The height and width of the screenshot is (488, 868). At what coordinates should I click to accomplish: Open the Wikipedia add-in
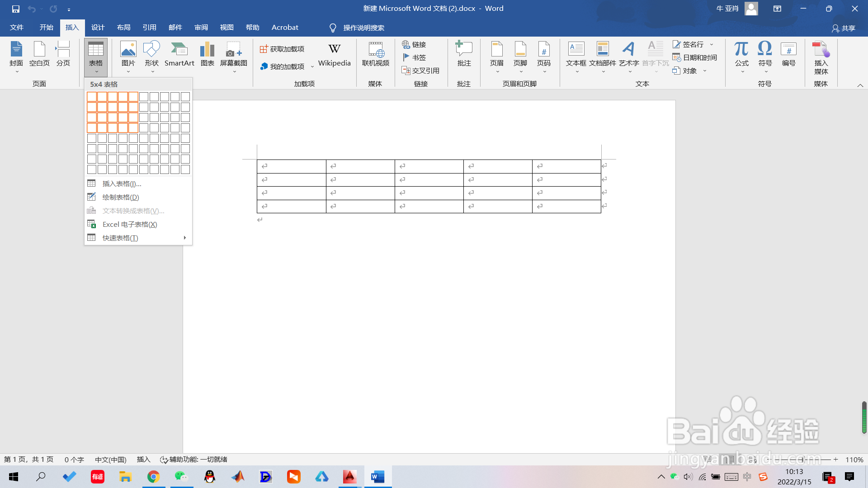point(334,54)
